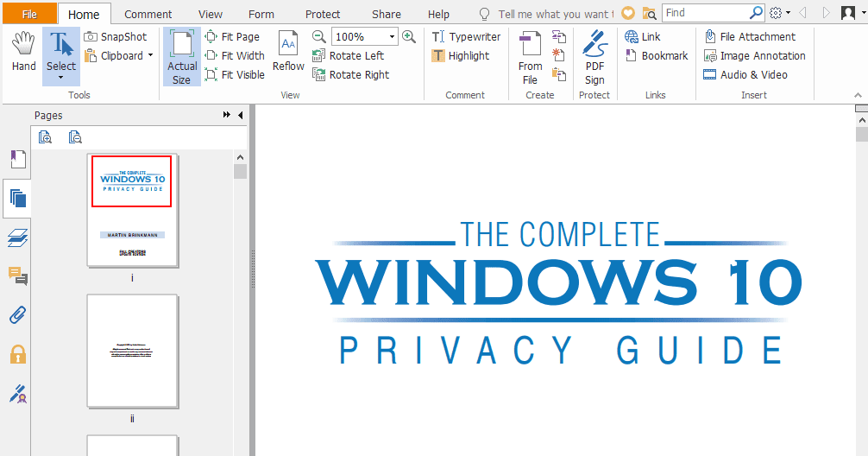This screenshot has height=456, width=868.
Task: Rotate the page left
Action: point(349,55)
